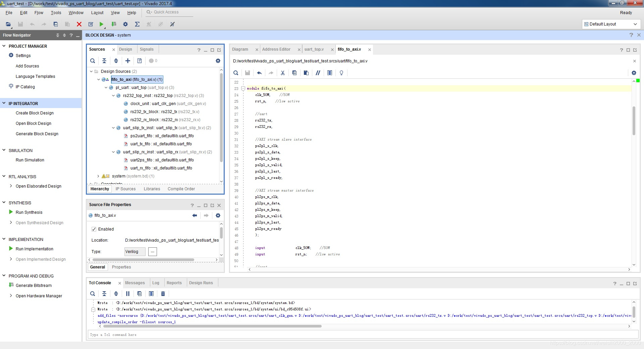
Task: Click the Find icon in code editor toolbar
Action: pos(236,73)
